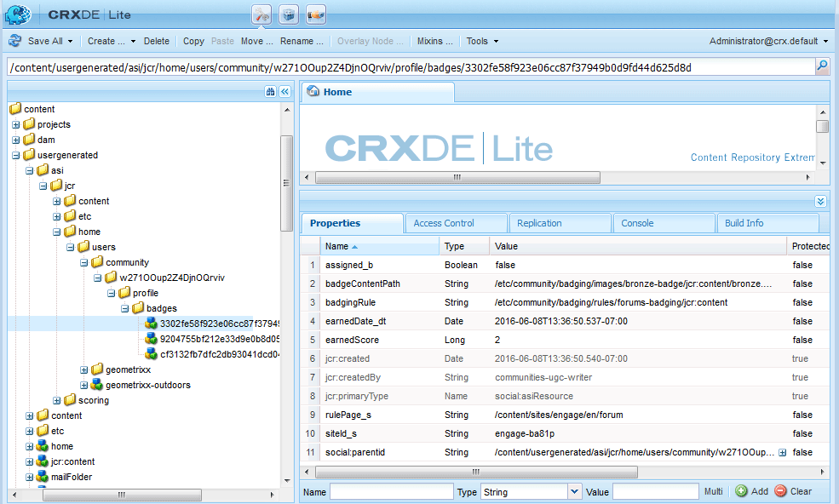Click the magnifier search icon beside path
The height and width of the screenshot is (504, 839).
tap(822, 66)
